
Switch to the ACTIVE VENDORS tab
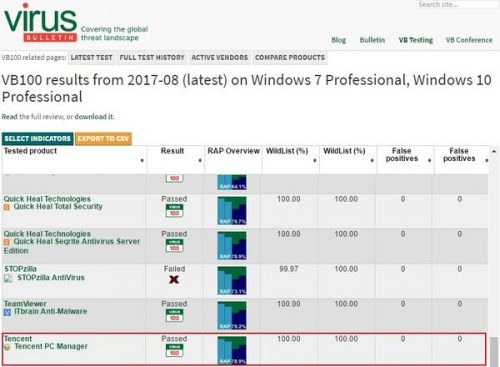220,57
